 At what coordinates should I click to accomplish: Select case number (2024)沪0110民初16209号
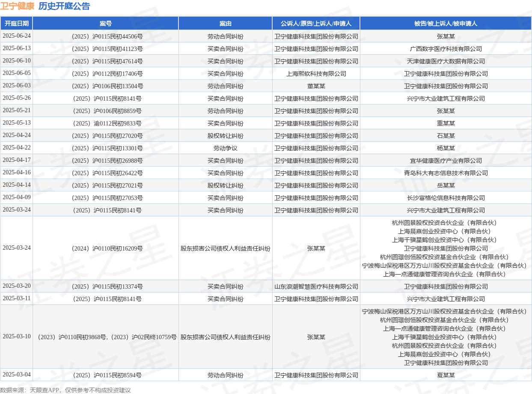[106, 248]
